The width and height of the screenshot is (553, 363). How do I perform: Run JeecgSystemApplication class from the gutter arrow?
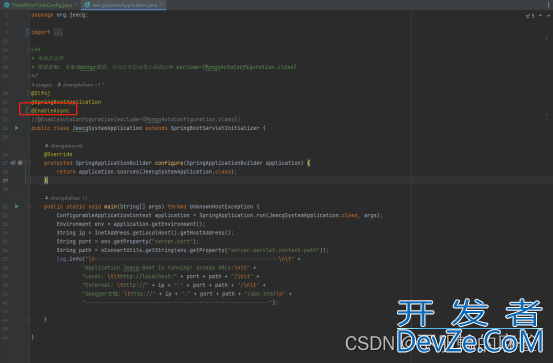click(17, 128)
